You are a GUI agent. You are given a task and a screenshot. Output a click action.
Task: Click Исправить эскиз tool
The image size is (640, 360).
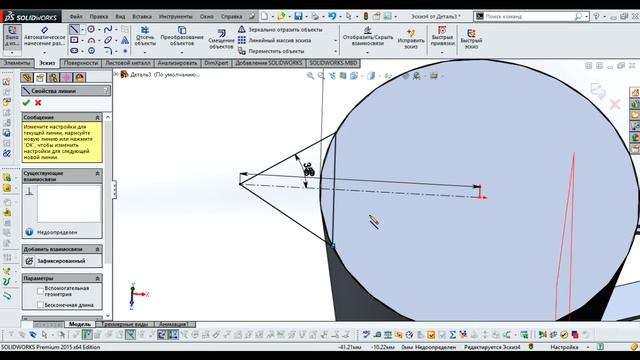click(x=411, y=39)
